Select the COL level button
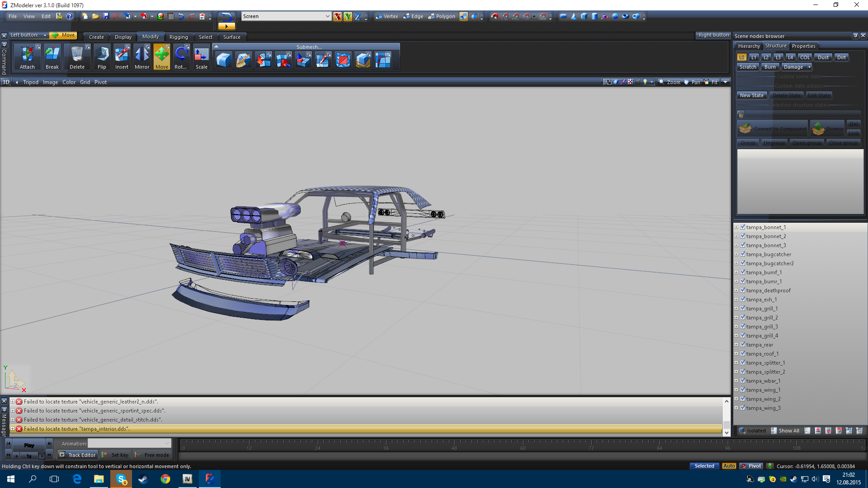The width and height of the screenshot is (868, 488). coord(805,57)
